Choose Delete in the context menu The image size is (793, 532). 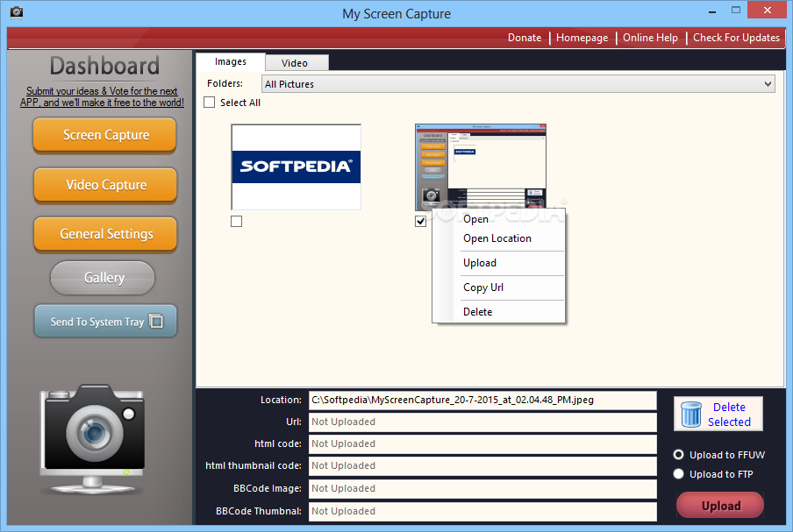(498, 312)
